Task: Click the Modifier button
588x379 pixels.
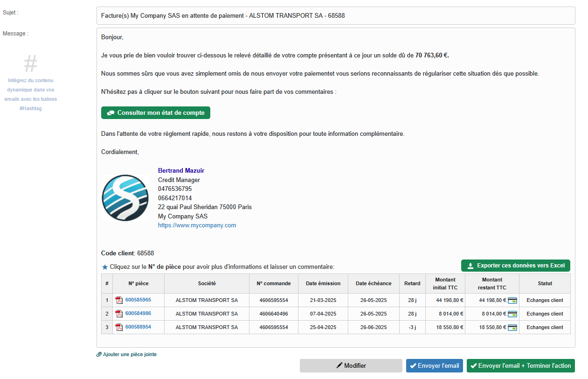Action: 351,366
